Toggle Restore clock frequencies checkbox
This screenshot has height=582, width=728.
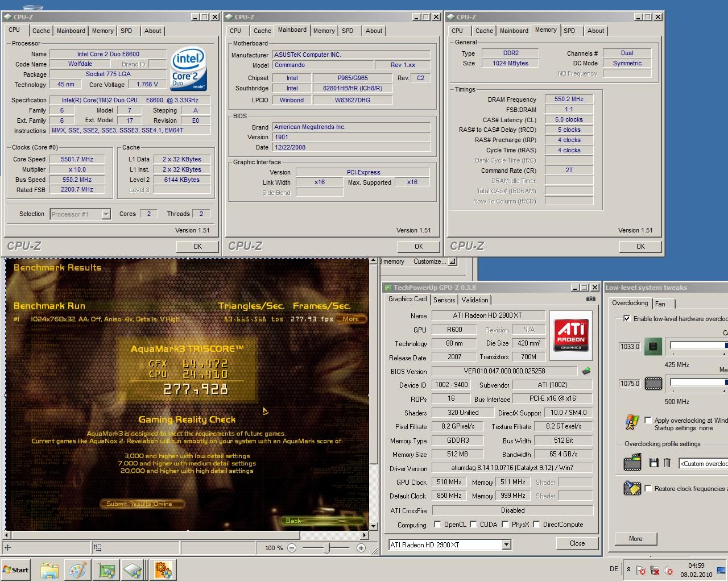point(648,488)
